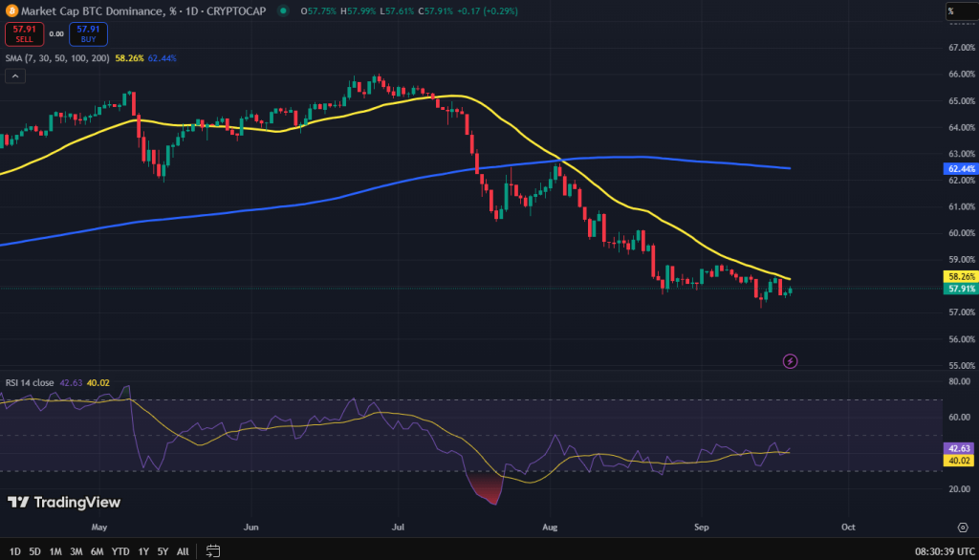979x560 pixels.
Task: Select the 5Y time range
Action: point(163,551)
